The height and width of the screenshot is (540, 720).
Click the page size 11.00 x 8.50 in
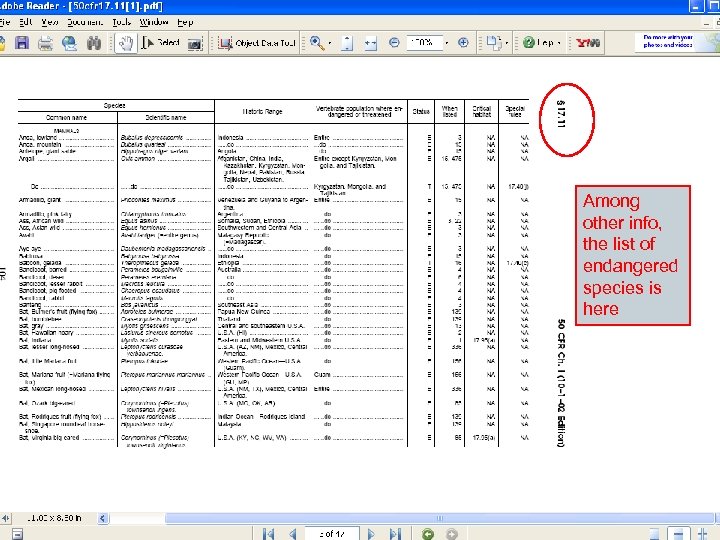[x=54, y=518]
